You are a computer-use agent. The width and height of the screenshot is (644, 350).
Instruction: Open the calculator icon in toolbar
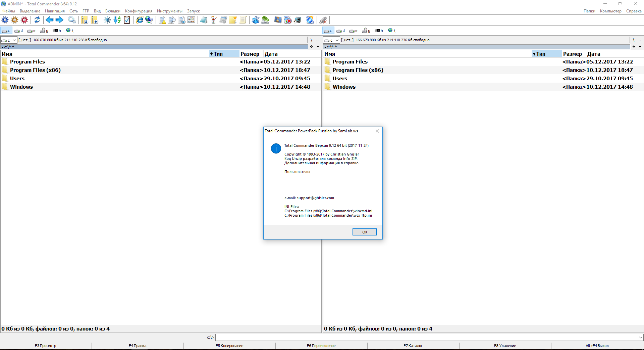point(223,20)
